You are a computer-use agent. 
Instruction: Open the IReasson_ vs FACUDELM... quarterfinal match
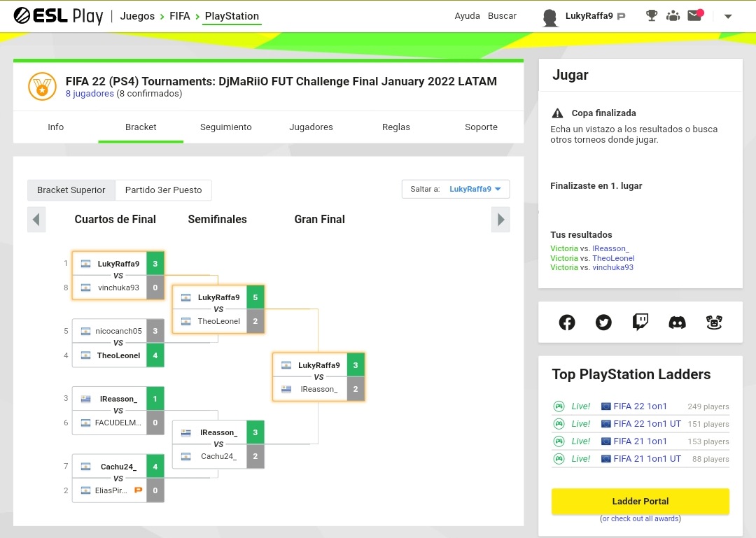pyautogui.click(x=118, y=411)
